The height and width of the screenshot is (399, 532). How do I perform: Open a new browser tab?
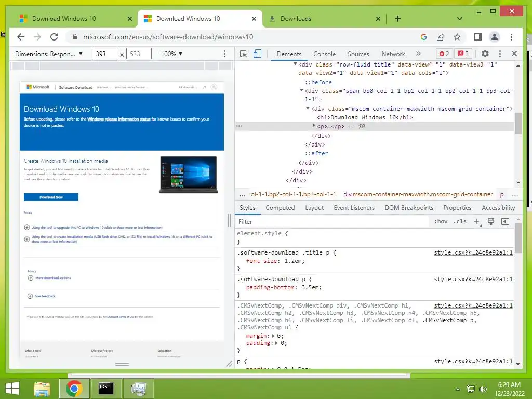click(x=397, y=19)
